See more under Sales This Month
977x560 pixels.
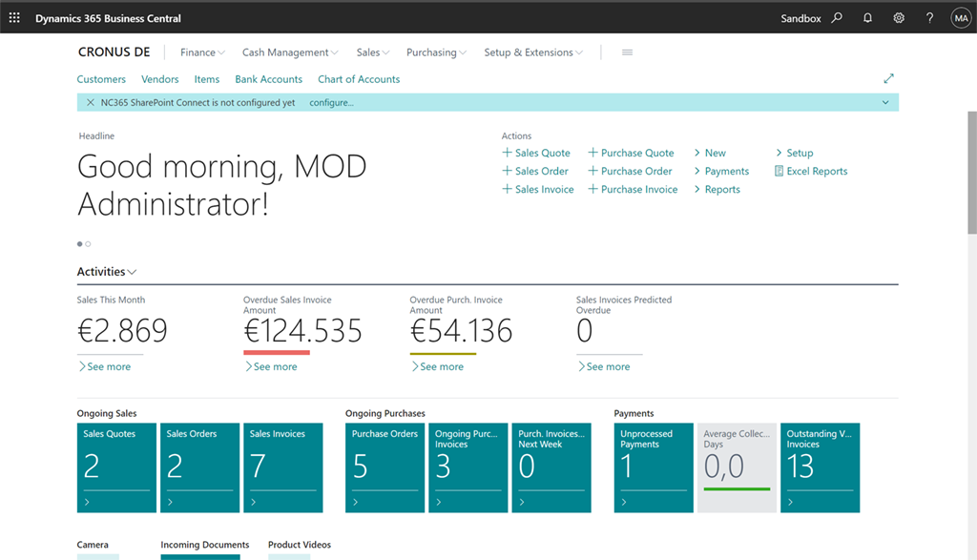click(x=104, y=366)
